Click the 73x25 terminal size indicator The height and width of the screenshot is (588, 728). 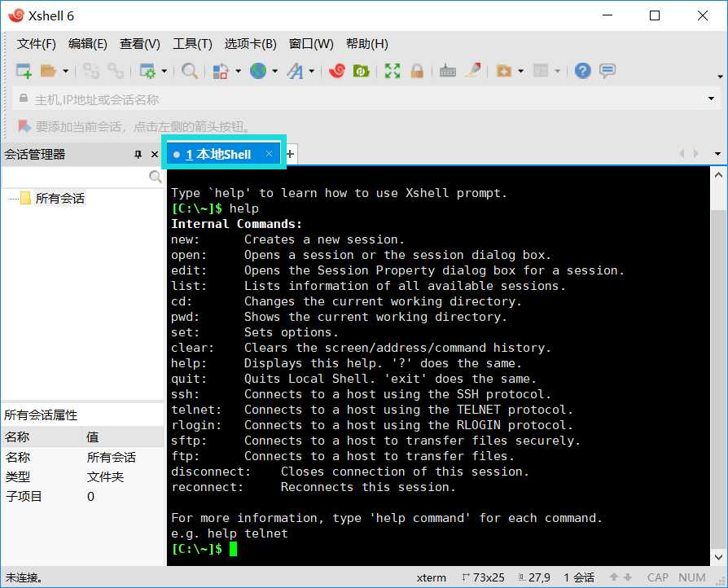[484, 577]
